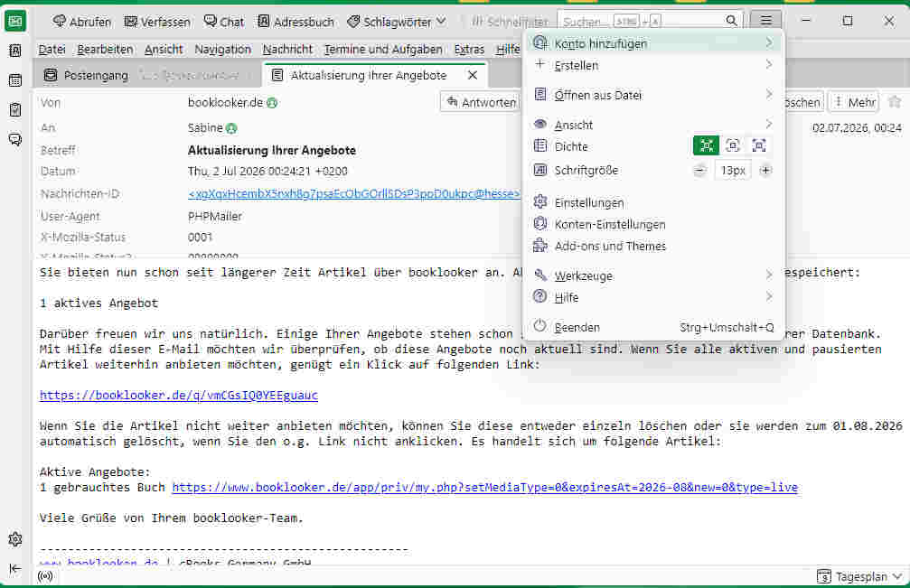
Task: Open the Navigation menu
Action: click(223, 50)
